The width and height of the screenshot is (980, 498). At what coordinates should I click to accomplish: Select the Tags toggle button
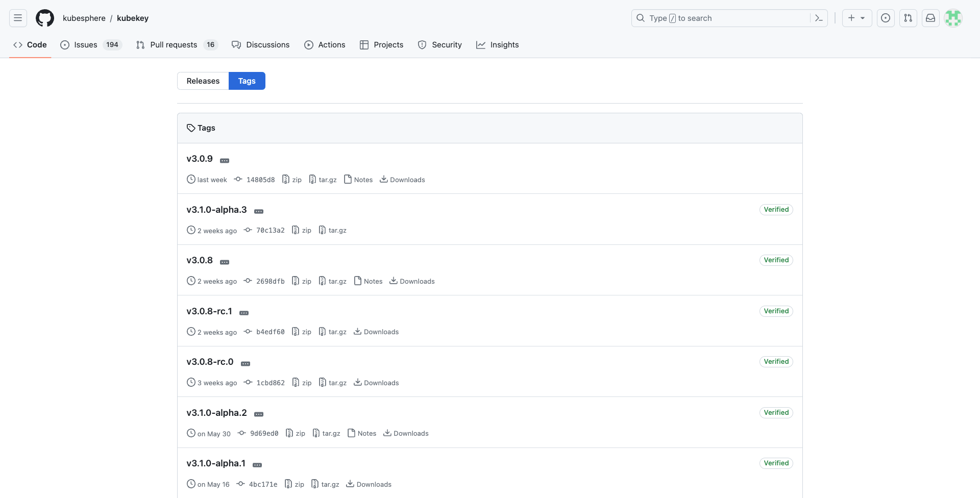pos(247,81)
